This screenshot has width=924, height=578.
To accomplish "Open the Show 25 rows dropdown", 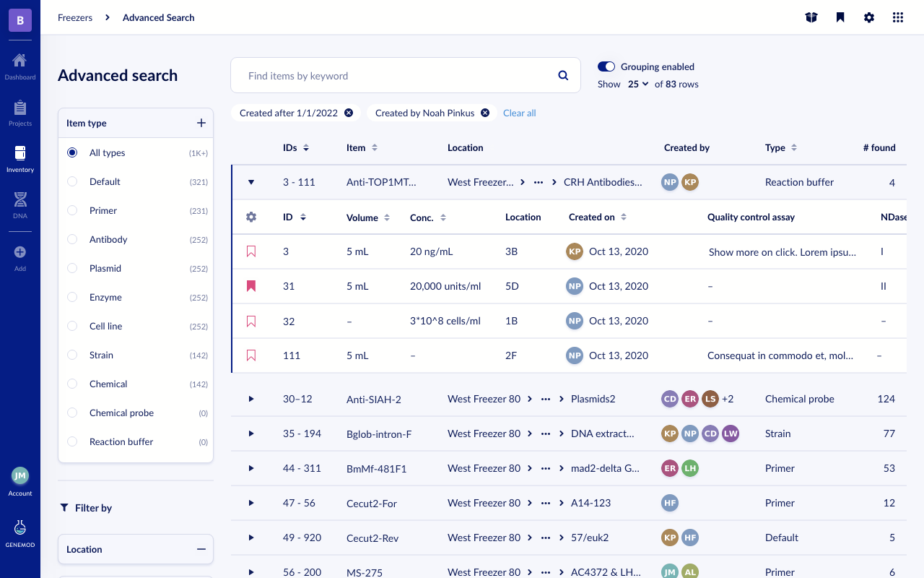I will tap(636, 84).
